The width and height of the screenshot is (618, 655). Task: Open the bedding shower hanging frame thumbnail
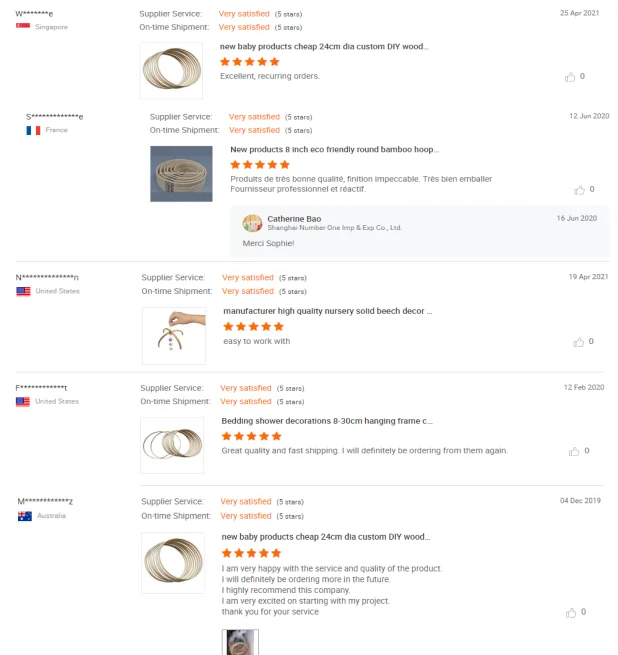tap(171, 444)
